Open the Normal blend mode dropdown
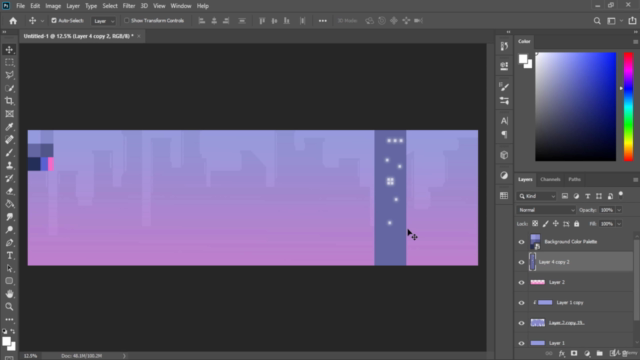The height and width of the screenshot is (360, 640). [546, 210]
